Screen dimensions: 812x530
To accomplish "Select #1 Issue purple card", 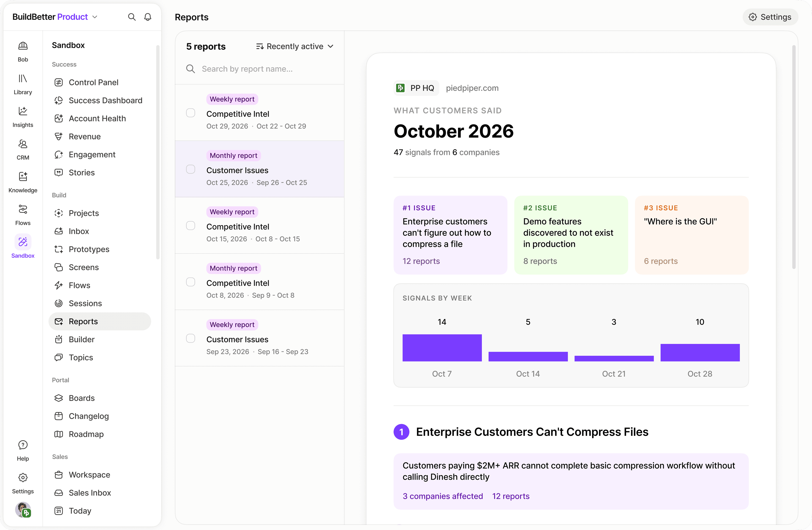I will (x=450, y=235).
